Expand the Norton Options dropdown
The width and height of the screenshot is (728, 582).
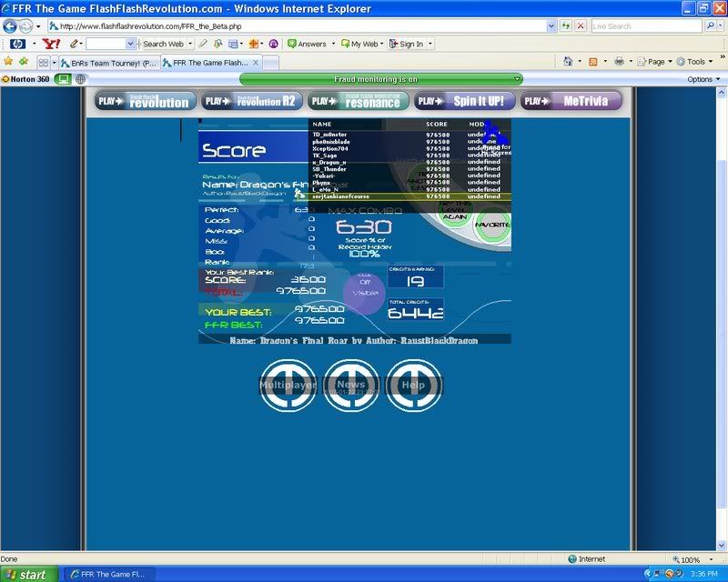[703, 79]
